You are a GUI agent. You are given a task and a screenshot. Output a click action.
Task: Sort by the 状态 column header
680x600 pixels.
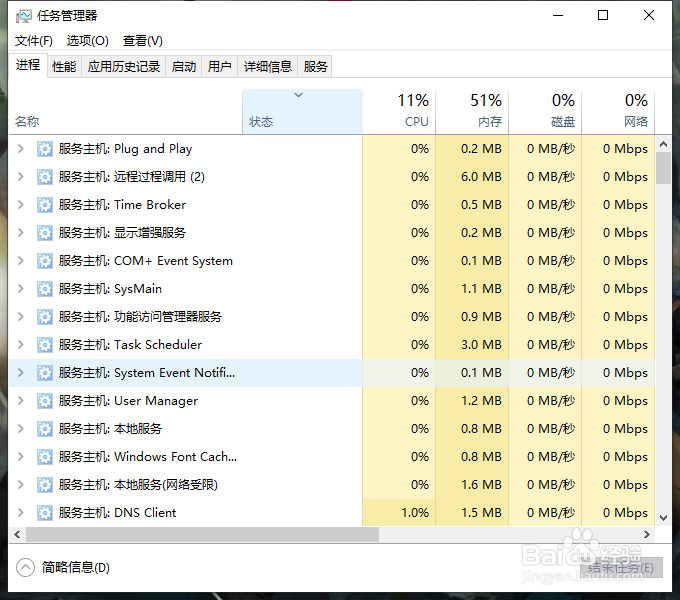pyautogui.click(x=303, y=112)
